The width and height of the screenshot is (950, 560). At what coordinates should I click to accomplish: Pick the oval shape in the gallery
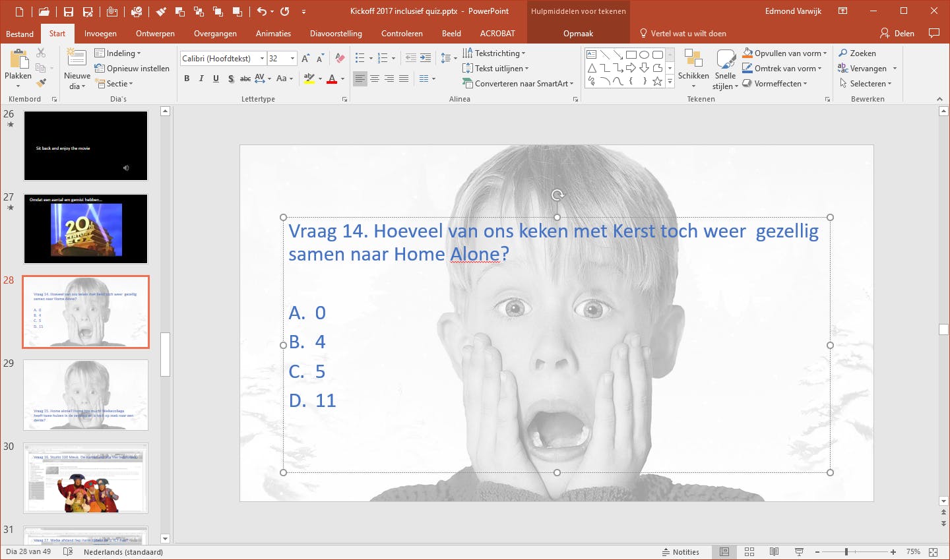645,55
